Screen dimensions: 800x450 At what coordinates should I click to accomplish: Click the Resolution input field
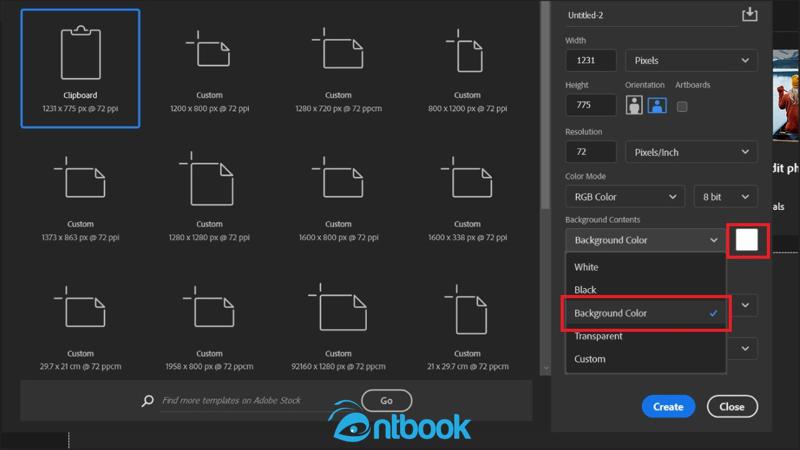click(x=591, y=152)
